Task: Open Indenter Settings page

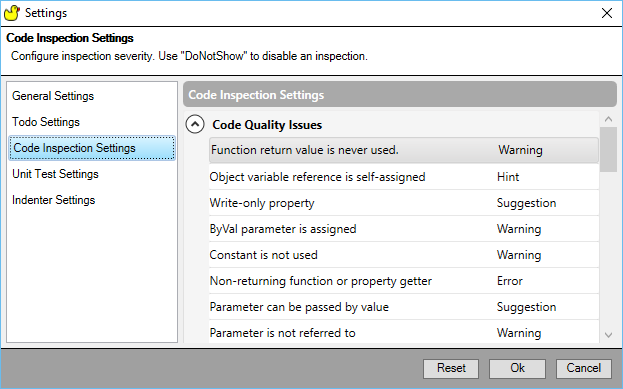Action: (54, 200)
